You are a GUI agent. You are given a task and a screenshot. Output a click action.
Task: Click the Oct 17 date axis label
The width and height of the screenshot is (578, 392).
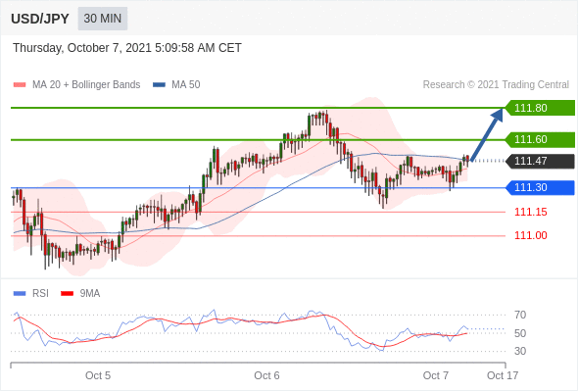[503, 375]
